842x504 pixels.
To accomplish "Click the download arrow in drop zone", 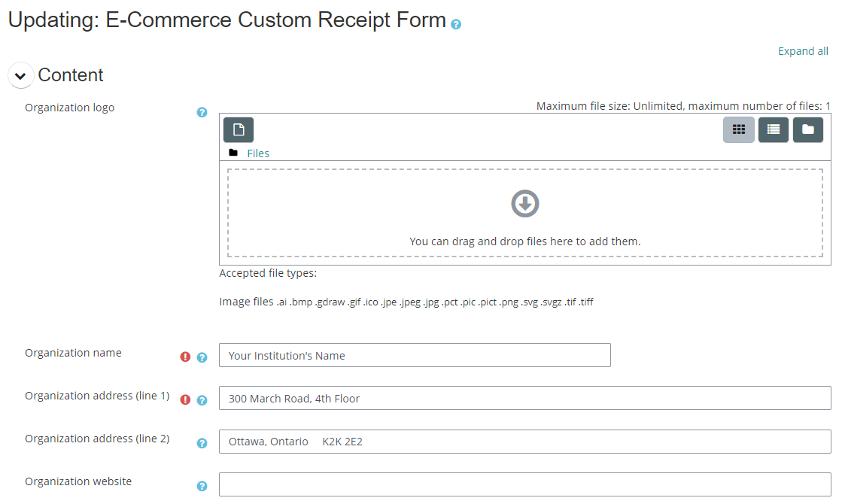I will [524, 203].
